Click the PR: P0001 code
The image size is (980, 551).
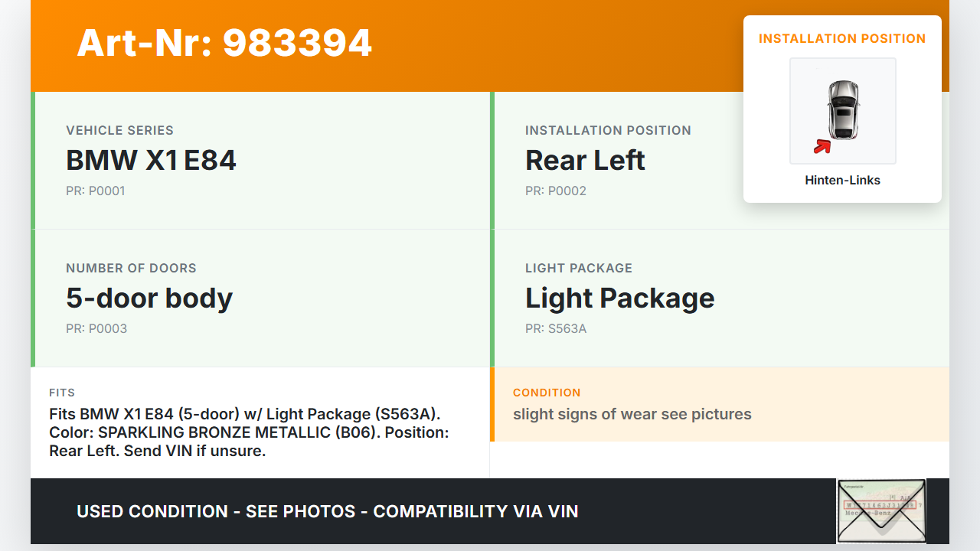pos(95,191)
